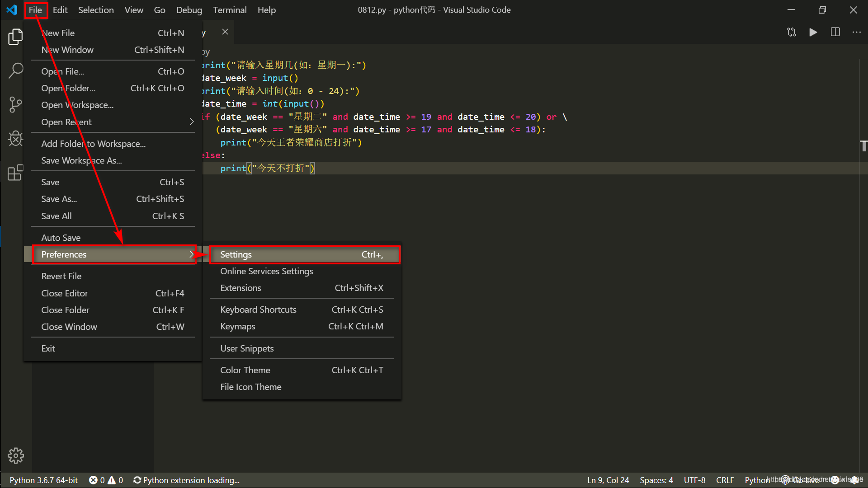Screen dimensions: 868x488
Task: Select Open File... entry
Action: point(113,71)
